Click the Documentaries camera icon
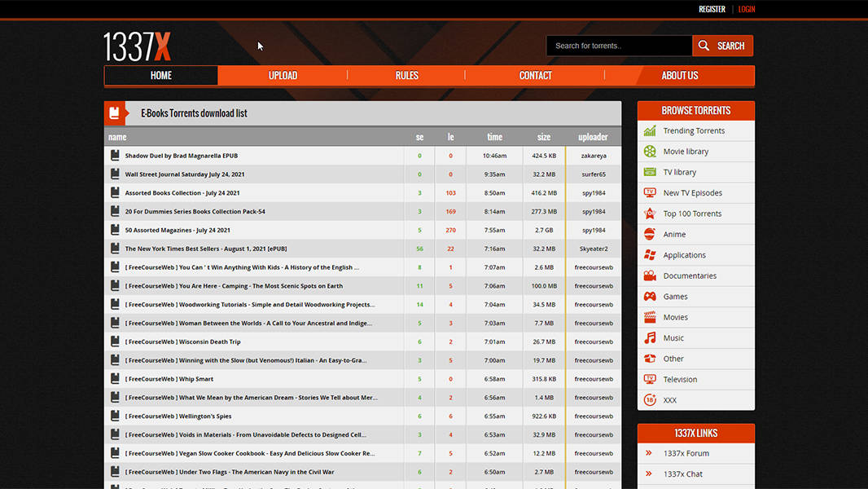 [650, 275]
